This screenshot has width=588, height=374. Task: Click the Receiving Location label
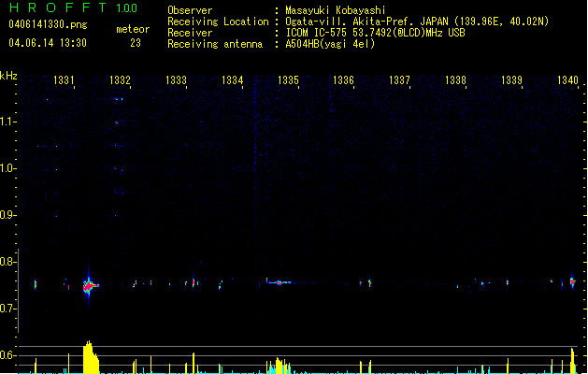(x=218, y=22)
